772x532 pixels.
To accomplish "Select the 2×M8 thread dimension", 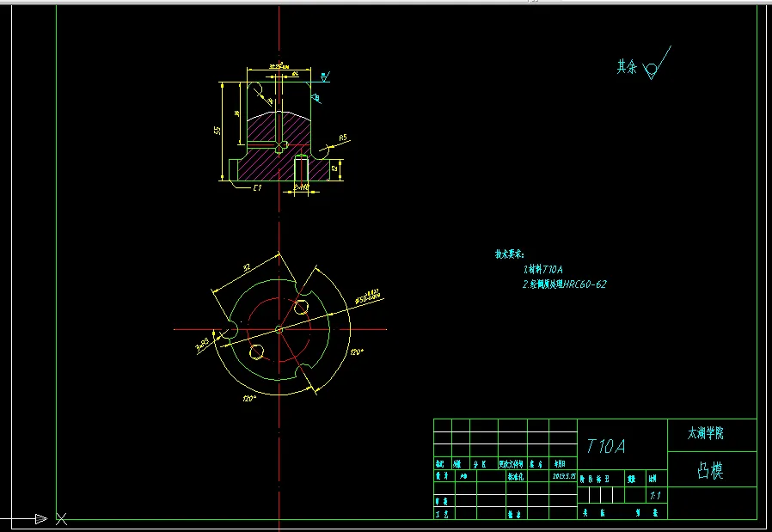I will tap(301, 187).
